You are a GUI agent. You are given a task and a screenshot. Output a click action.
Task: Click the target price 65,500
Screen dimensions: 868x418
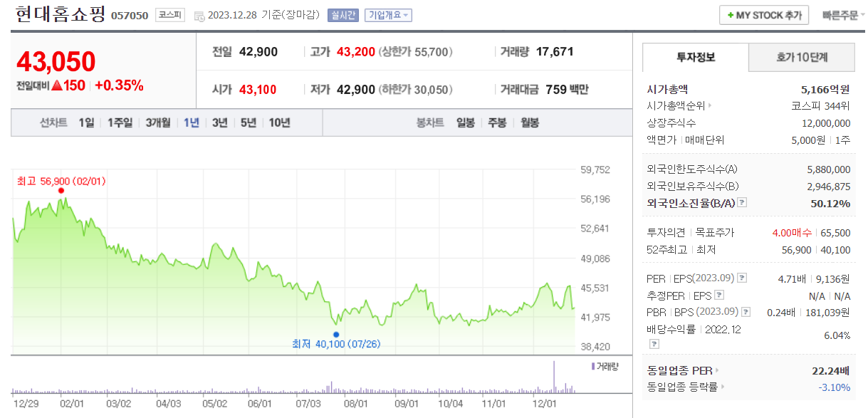836,233
